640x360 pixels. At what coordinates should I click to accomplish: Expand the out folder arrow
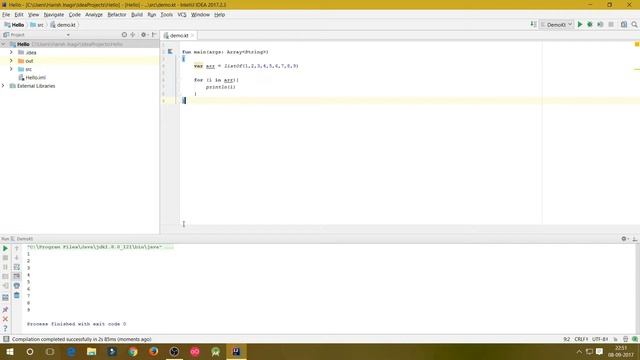coord(11,60)
